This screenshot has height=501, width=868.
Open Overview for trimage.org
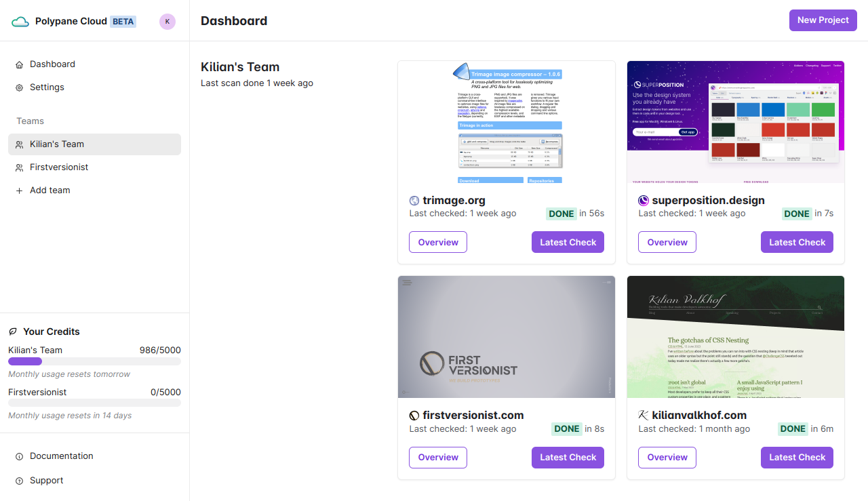tap(438, 243)
